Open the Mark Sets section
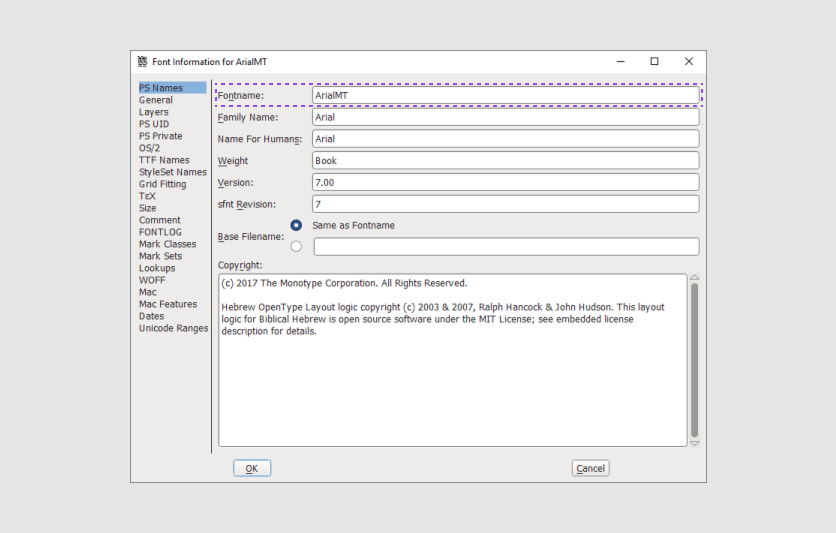Image resolution: width=836 pixels, height=533 pixels. coord(160,256)
